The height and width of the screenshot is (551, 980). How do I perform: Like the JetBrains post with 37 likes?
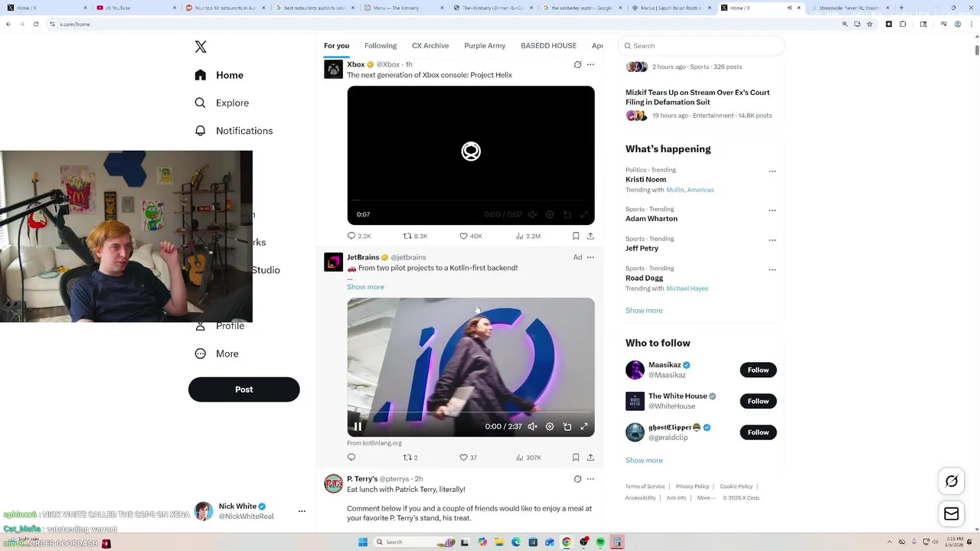[x=468, y=458]
